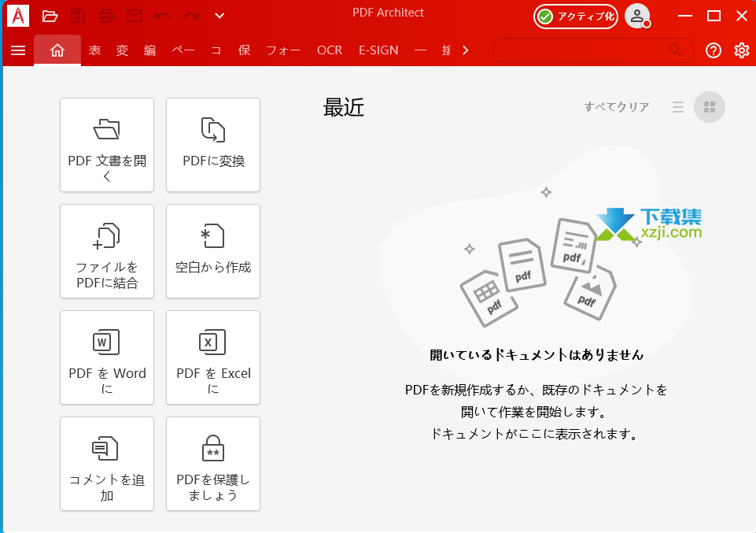Click the email envelope icon
Viewport: 756px width, 533px height.
click(135, 16)
